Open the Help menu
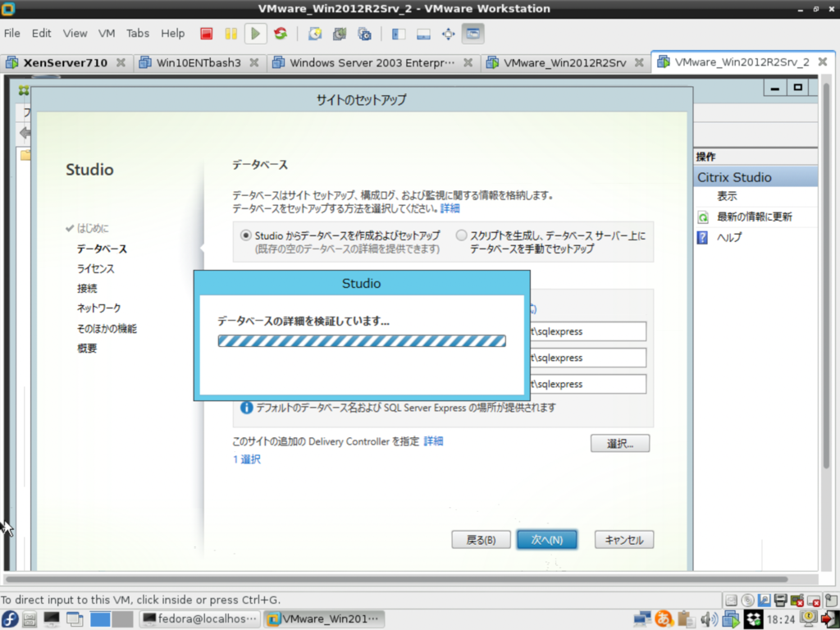This screenshot has width=840, height=630. coord(172,33)
